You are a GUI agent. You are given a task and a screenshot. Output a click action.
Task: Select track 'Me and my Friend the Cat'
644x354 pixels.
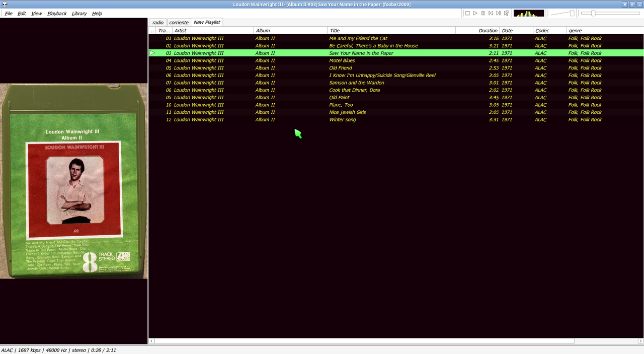pyautogui.click(x=396, y=38)
